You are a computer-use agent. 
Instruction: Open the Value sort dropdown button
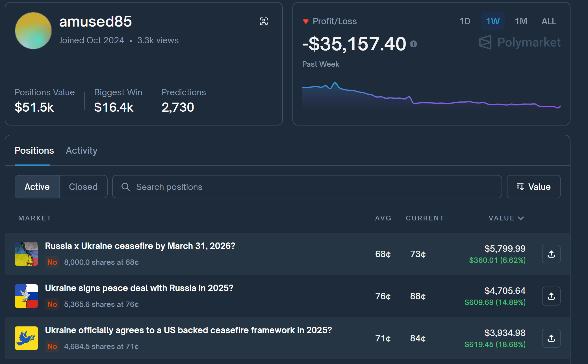tap(533, 187)
